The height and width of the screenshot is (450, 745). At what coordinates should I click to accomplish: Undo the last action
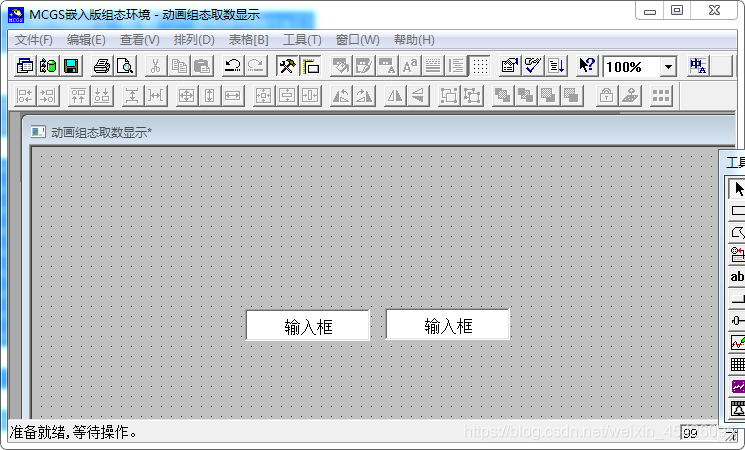[232, 66]
